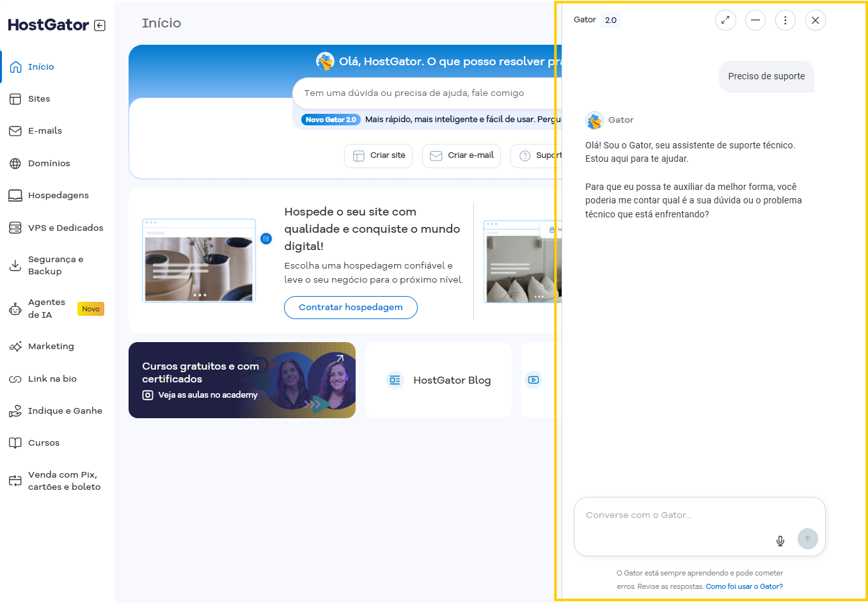Open the Como foi usar o Gator link
This screenshot has height=603, width=868.
tap(745, 586)
